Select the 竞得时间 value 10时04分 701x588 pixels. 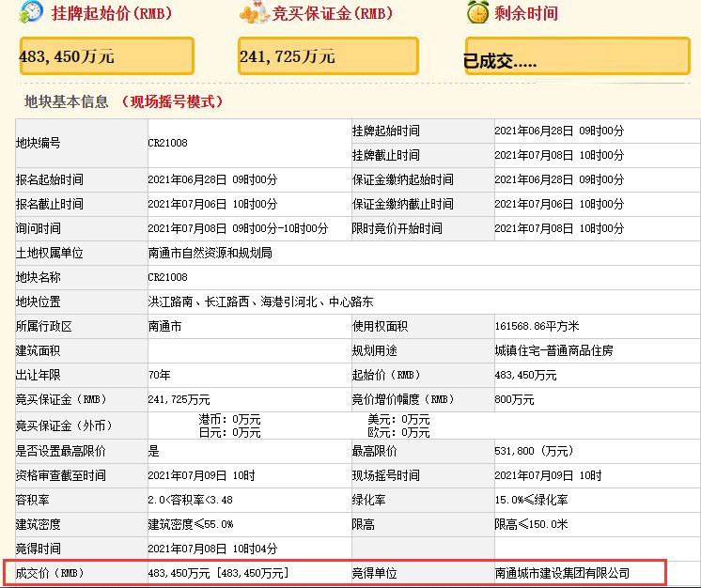pos(212,549)
